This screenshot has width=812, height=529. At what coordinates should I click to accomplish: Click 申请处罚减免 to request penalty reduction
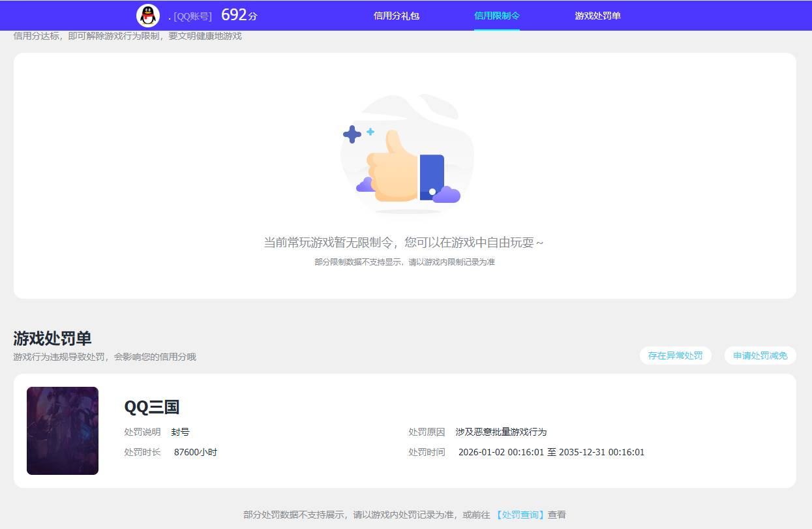[x=760, y=355]
